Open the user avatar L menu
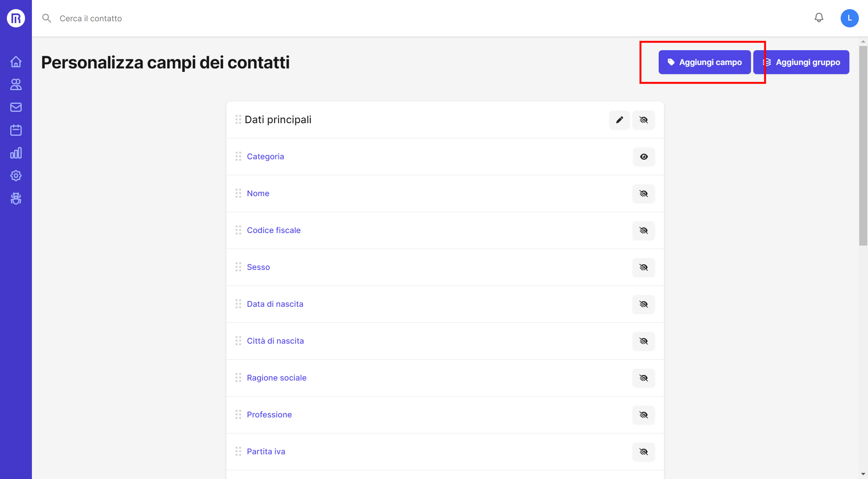The width and height of the screenshot is (868, 479). [x=849, y=18]
